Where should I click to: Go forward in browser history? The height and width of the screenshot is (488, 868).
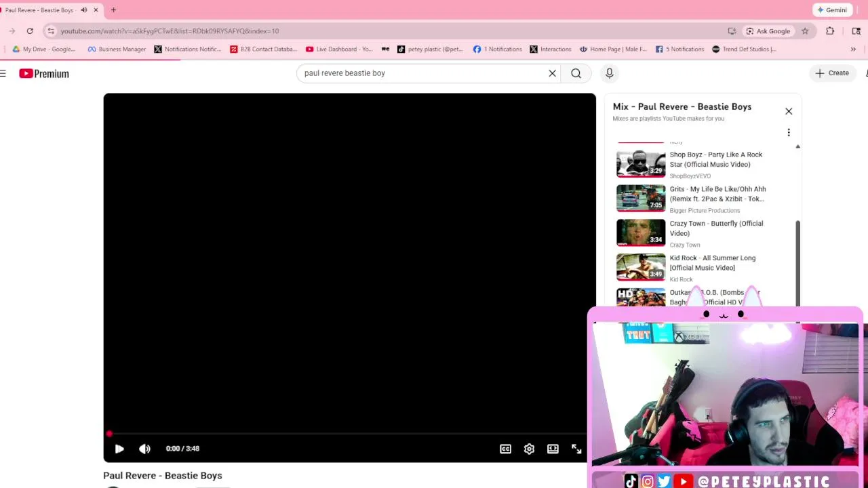12,31
